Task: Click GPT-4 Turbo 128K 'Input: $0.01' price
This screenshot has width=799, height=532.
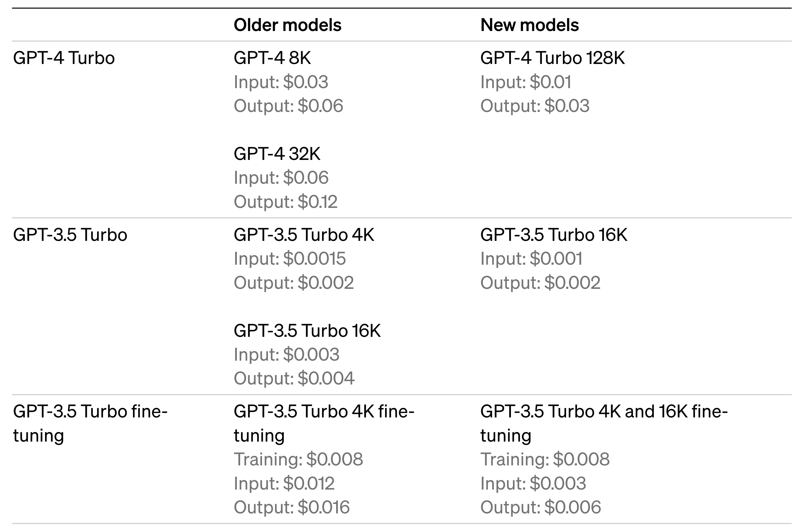Action: click(525, 82)
